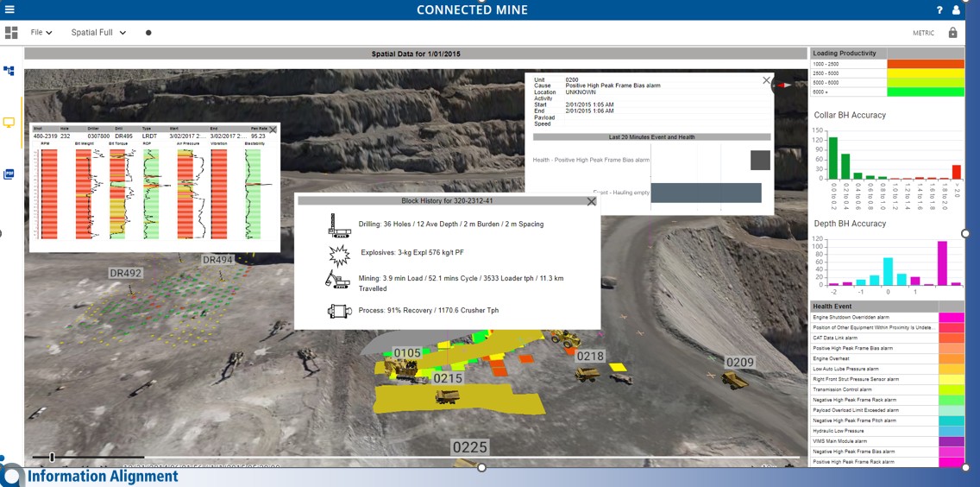This screenshot has width=980, height=487.
Task: Click the haul truck under label 0209
Action: [x=734, y=379]
